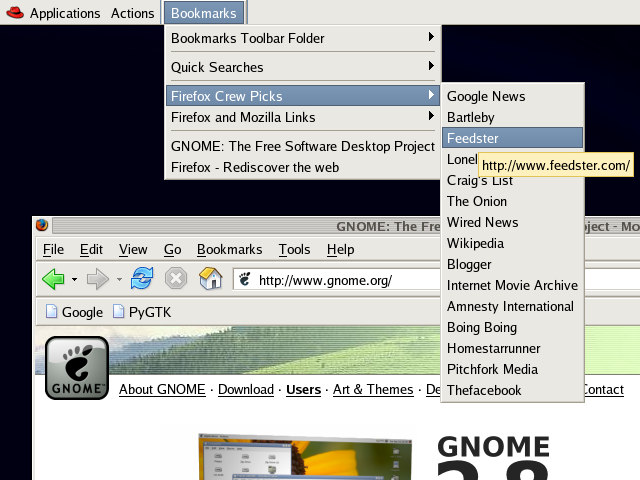
Task: Click the About GNOME link
Action: (x=162, y=389)
